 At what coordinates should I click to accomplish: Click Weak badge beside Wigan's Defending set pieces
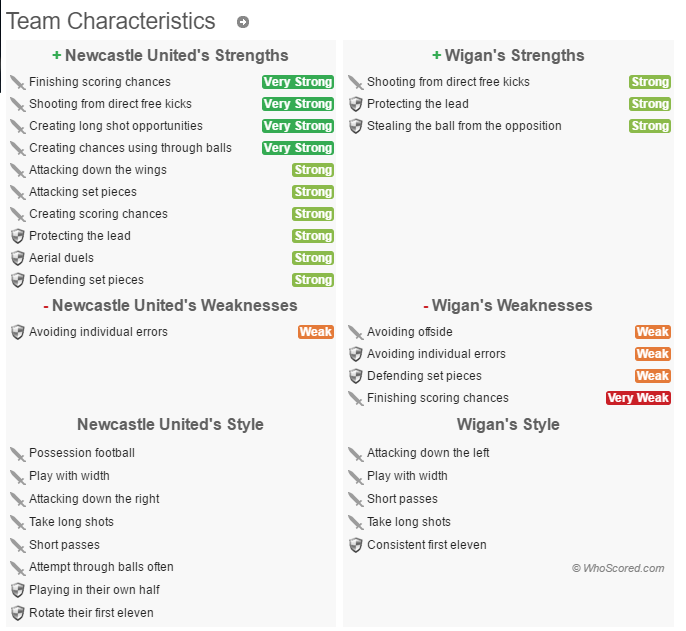tap(653, 376)
